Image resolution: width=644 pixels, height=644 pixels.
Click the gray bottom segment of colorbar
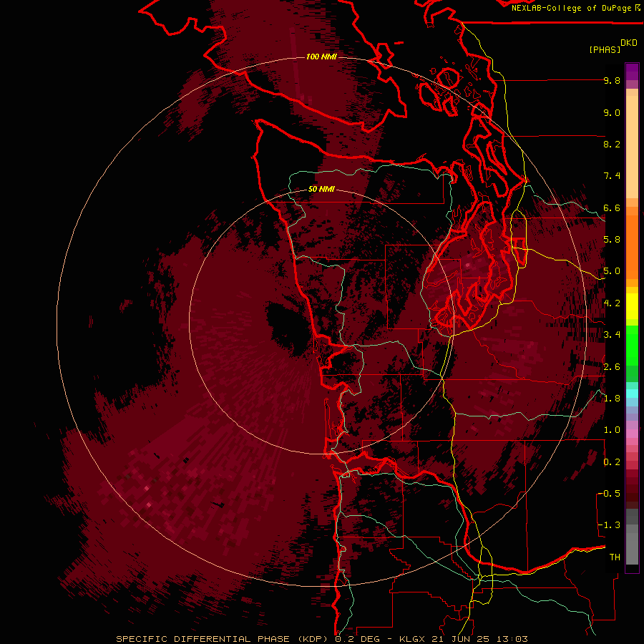coord(632,545)
